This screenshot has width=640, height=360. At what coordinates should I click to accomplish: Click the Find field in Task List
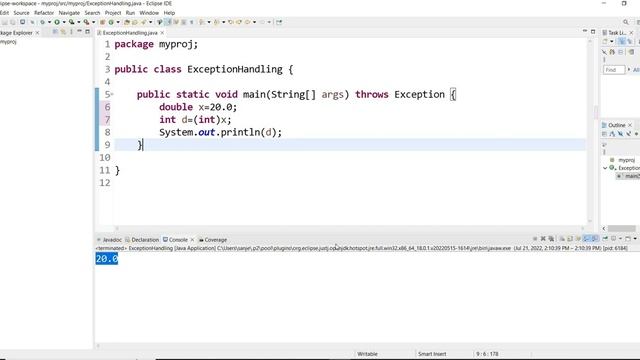point(614,70)
